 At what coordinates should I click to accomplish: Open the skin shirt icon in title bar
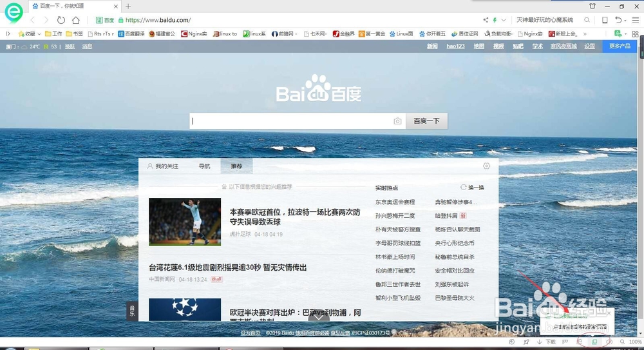(x=592, y=6)
